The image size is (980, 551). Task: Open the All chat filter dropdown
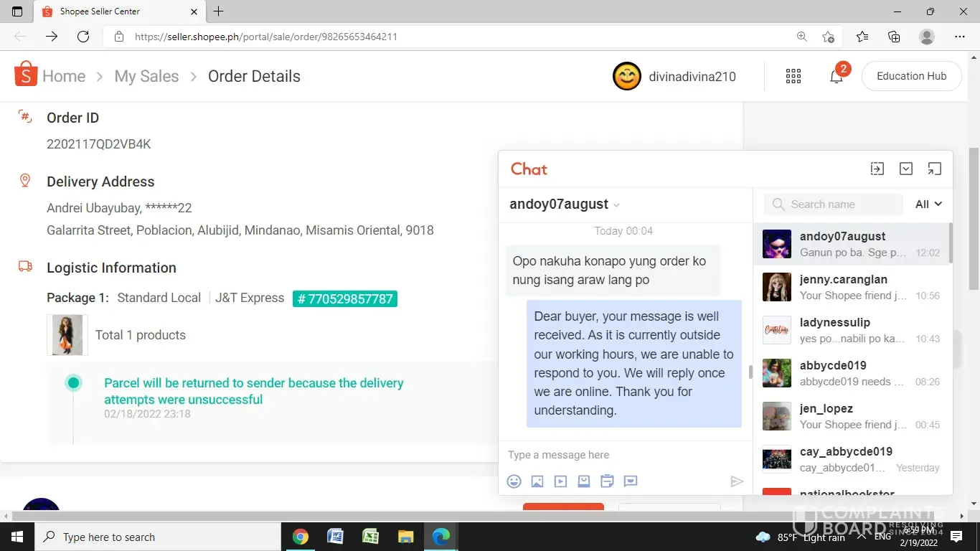pos(928,204)
